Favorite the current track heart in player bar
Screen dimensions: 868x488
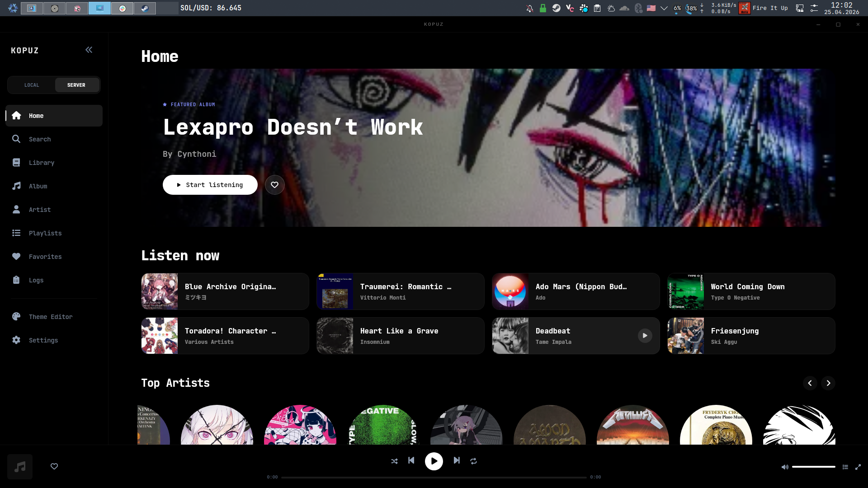[x=54, y=466]
